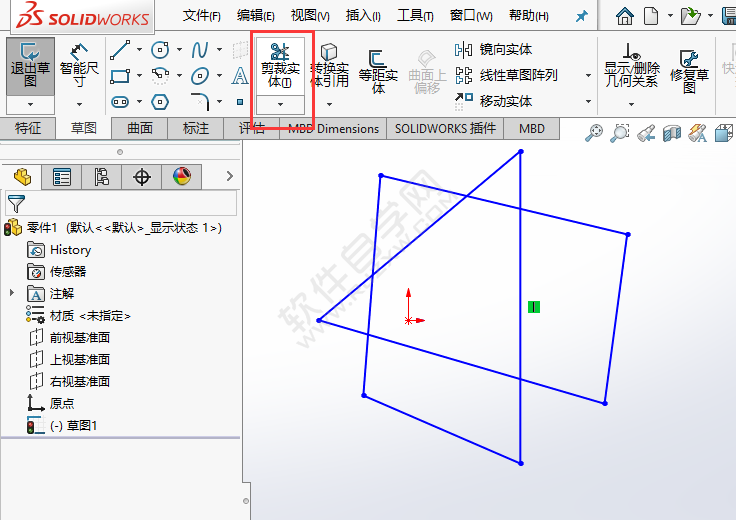Image resolution: width=736 pixels, height=520 pixels.
Task: Select the Line sketch tool
Action: pyautogui.click(x=120, y=49)
